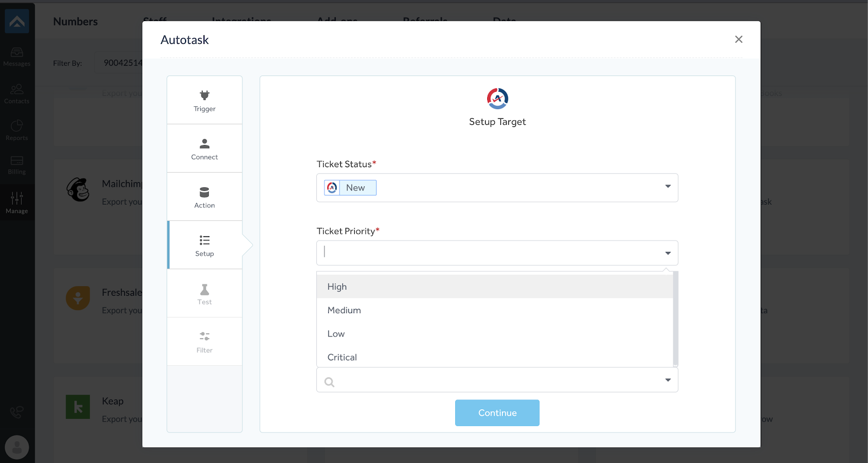Click the Freshsales integration icon in background page
The height and width of the screenshot is (463, 868).
pos(78,298)
